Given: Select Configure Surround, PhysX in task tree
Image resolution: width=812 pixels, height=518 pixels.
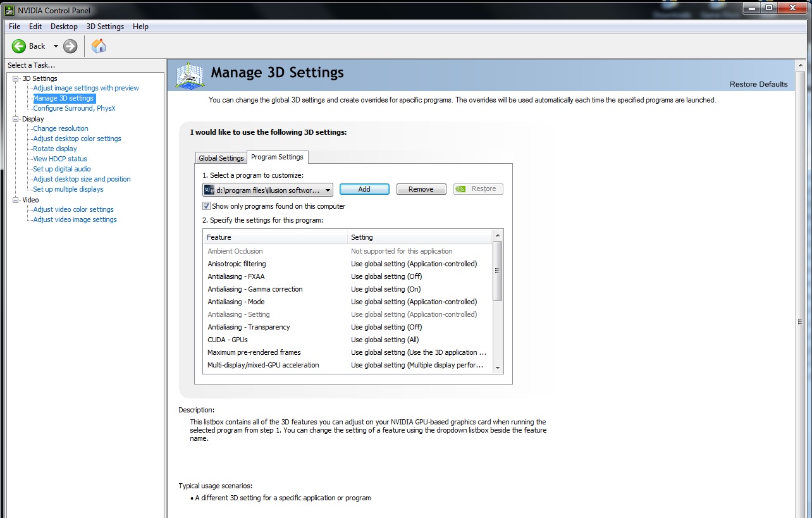Looking at the screenshot, I should click(74, 108).
